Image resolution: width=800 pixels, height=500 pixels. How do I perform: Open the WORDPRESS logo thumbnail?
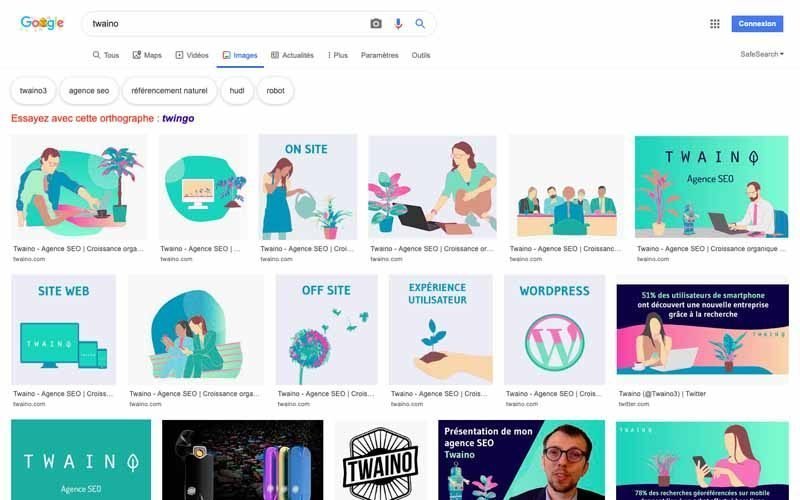(x=554, y=330)
